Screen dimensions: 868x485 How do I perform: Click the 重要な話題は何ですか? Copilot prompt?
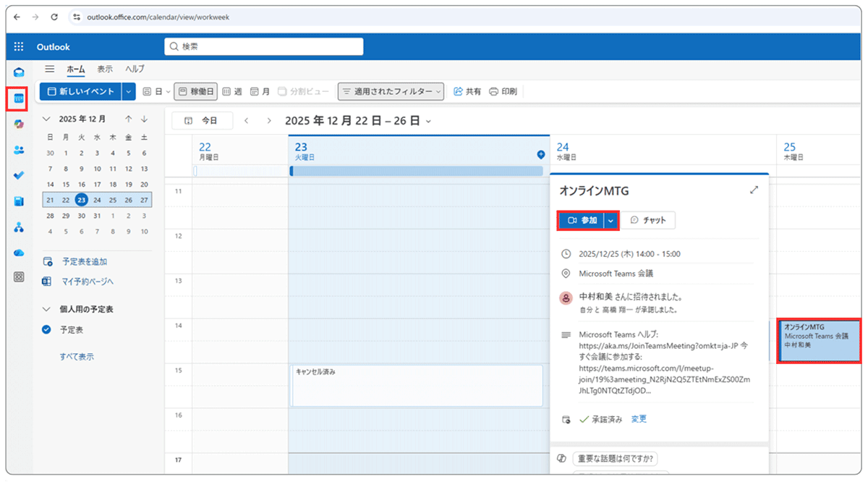tap(616, 458)
